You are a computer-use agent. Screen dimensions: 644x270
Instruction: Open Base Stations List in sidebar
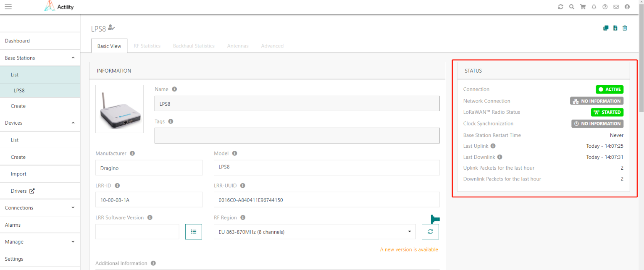[40, 75]
